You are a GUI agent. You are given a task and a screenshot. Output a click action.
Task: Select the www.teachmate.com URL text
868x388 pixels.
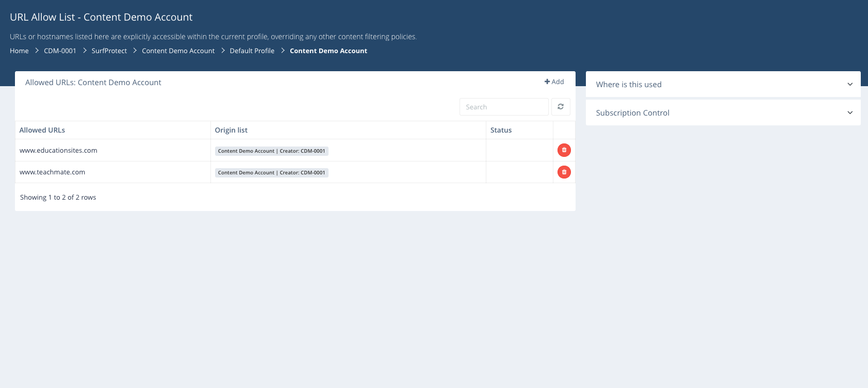(x=52, y=172)
